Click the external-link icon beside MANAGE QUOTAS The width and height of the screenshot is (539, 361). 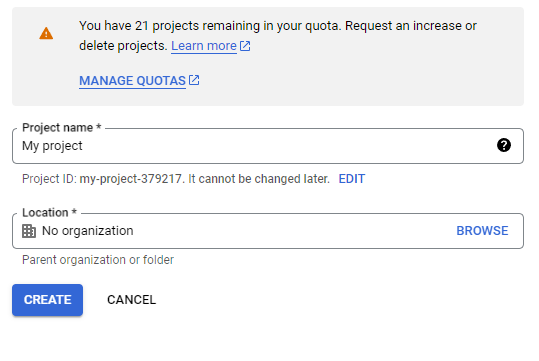194,80
